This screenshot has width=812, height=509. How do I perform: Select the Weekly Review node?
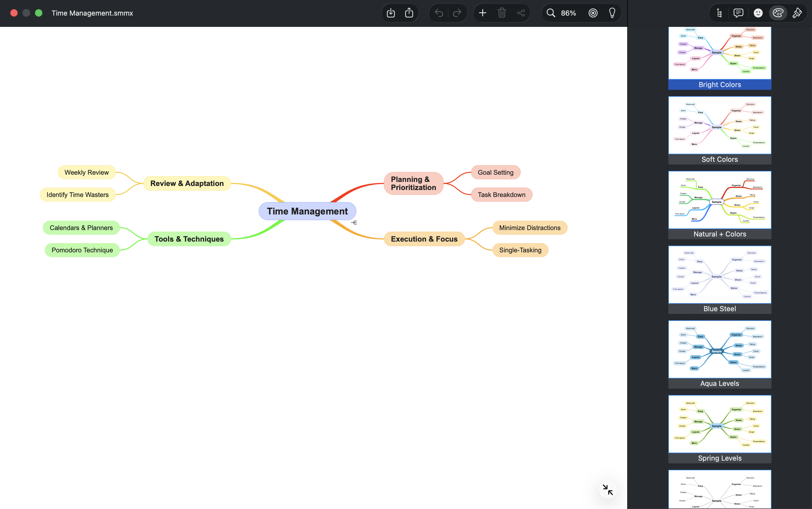point(86,172)
